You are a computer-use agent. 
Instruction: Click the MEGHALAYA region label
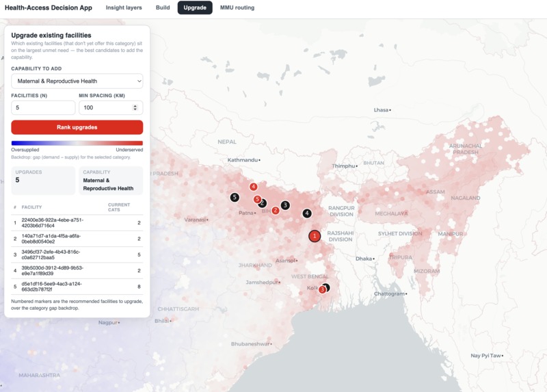pyautogui.click(x=391, y=213)
